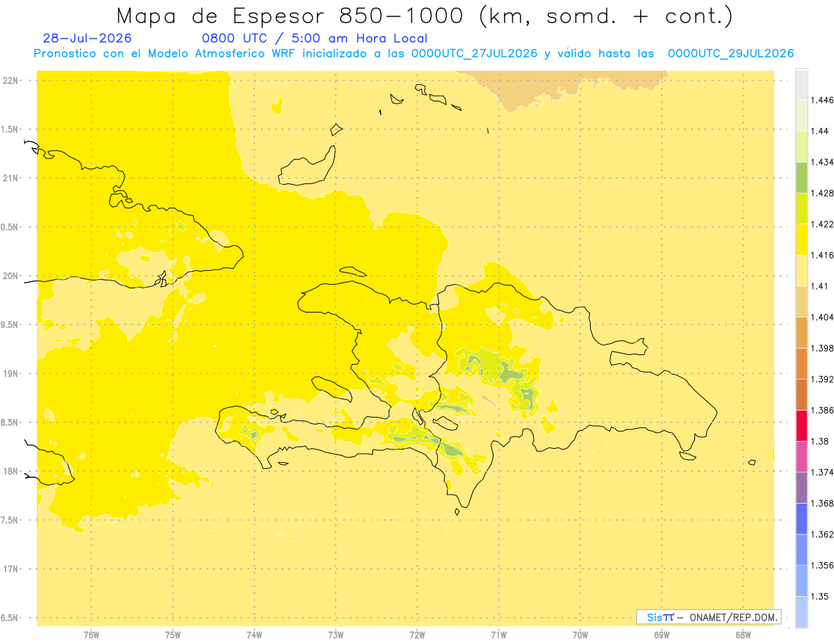Click the '72W' longitude label

coord(418,635)
